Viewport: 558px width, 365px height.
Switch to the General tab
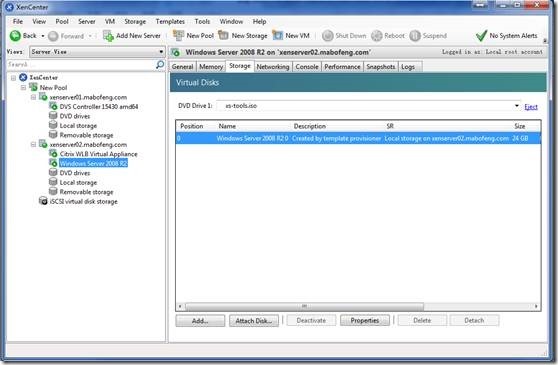pos(183,67)
